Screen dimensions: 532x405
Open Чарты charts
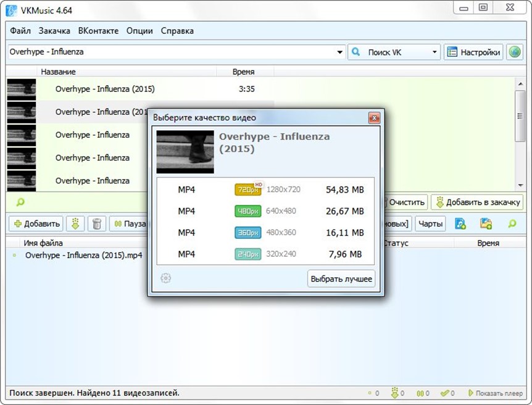pos(430,223)
